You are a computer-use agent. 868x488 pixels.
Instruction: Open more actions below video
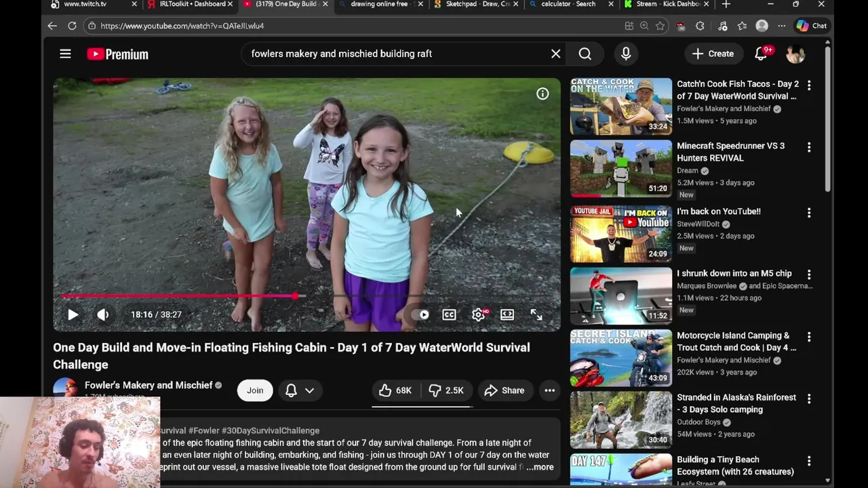(x=549, y=390)
